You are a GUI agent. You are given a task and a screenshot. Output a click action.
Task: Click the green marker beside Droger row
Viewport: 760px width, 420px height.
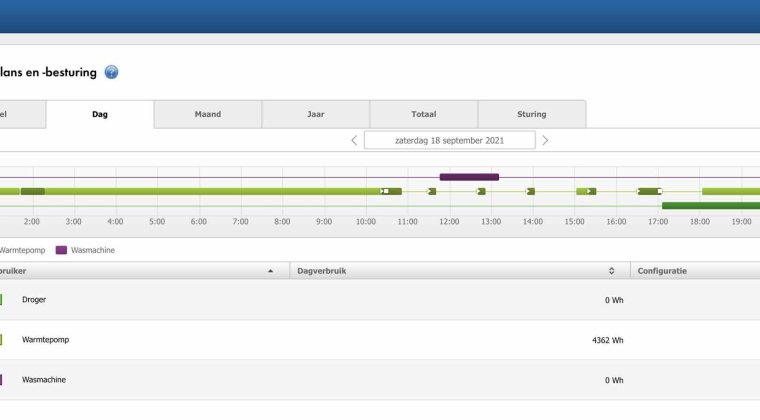click(x=1, y=300)
